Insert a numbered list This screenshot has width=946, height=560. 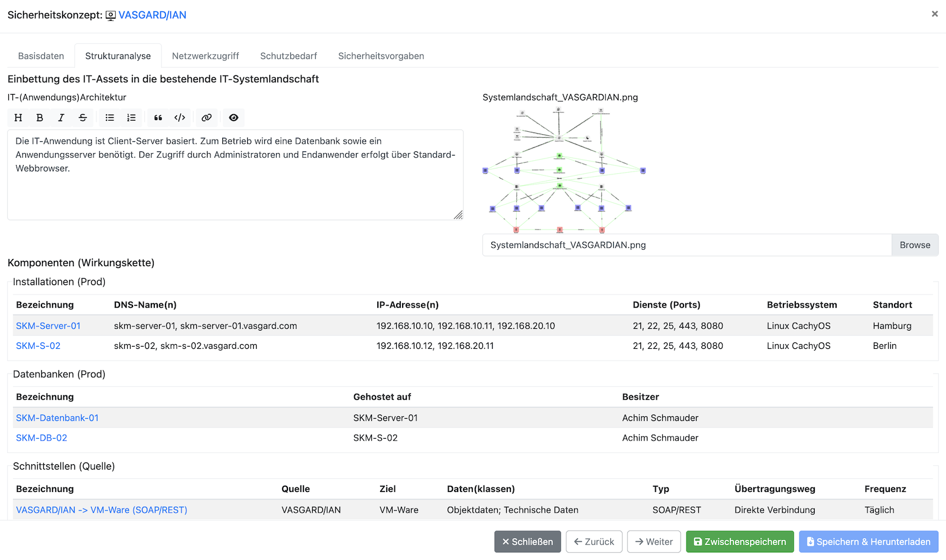[131, 118]
